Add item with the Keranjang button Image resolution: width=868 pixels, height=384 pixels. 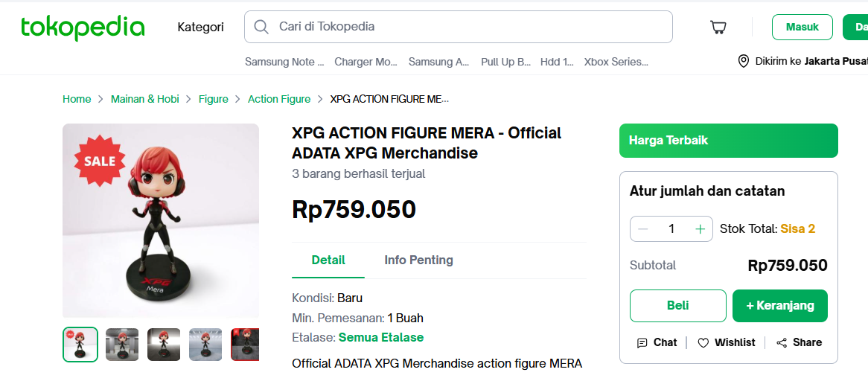click(x=779, y=306)
